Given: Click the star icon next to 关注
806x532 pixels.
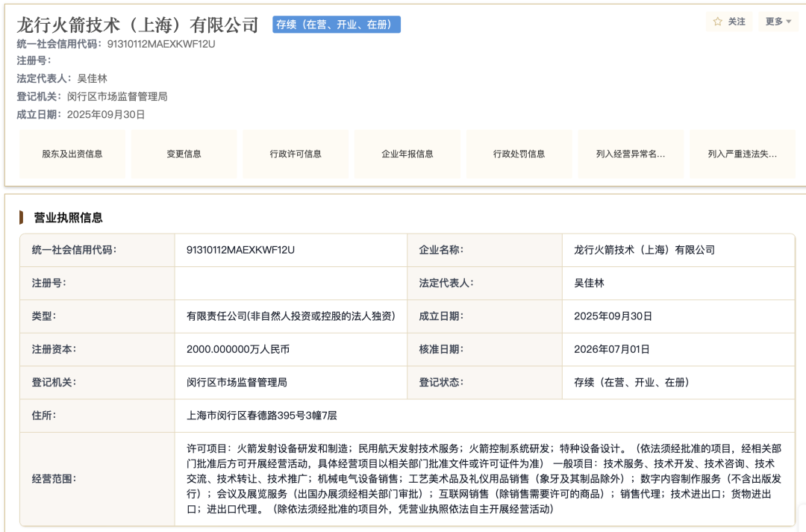Looking at the screenshot, I should click(x=718, y=22).
